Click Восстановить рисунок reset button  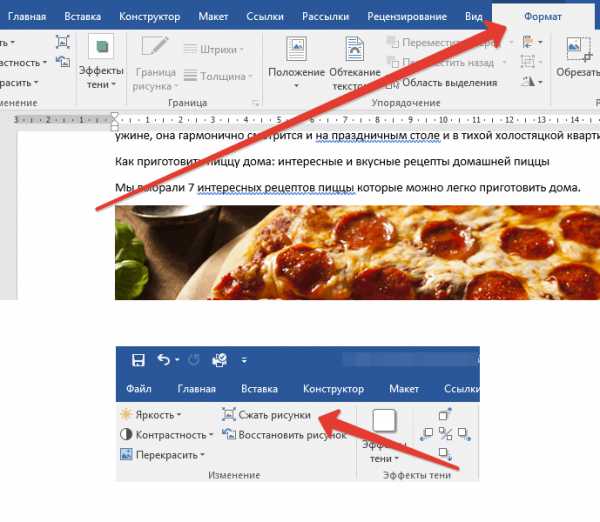pyautogui.click(x=284, y=435)
